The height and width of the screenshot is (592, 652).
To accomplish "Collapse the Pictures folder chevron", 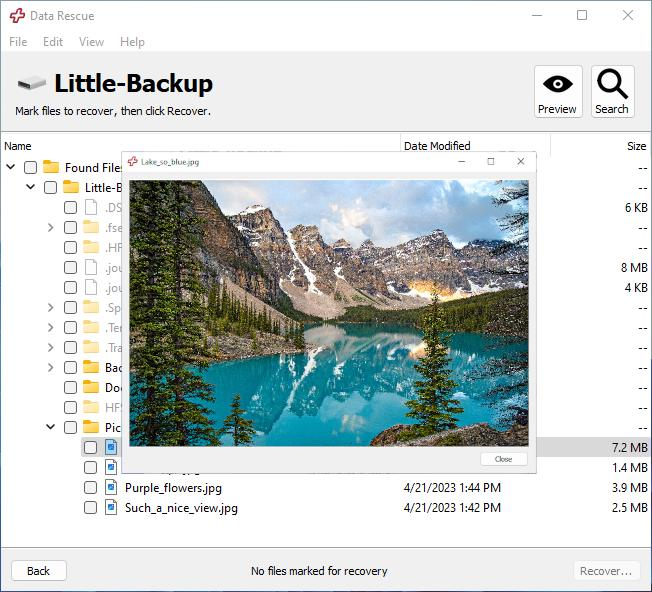I will (50, 427).
